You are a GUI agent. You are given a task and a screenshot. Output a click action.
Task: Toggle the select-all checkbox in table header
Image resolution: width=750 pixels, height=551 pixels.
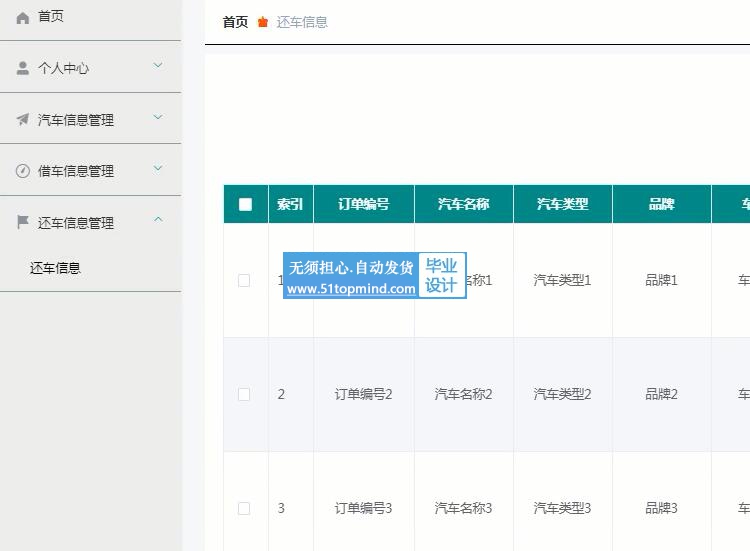[246, 204]
